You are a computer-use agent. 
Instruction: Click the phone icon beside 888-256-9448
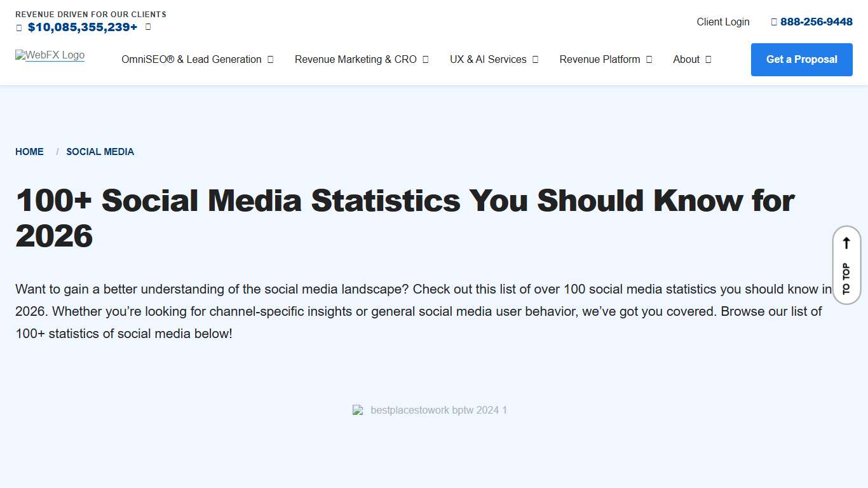[x=774, y=21]
